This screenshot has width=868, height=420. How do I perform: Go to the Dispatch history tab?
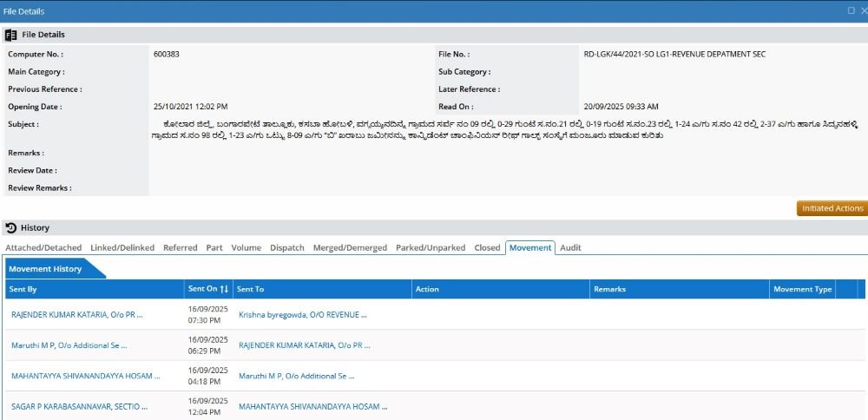point(286,247)
